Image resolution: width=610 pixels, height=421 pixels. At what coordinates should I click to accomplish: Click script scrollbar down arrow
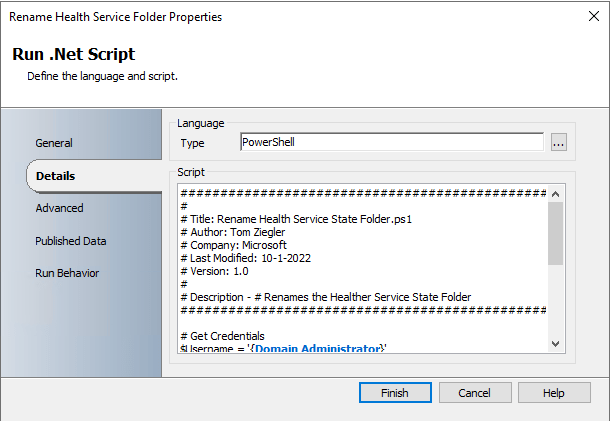(556, 344)
